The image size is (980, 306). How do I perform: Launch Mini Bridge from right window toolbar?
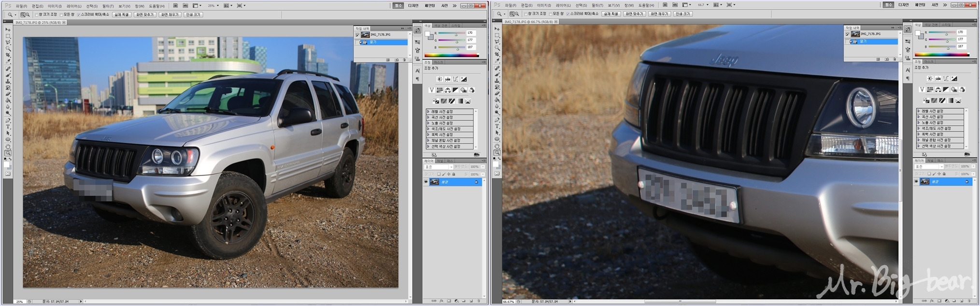tap(675, 5)
